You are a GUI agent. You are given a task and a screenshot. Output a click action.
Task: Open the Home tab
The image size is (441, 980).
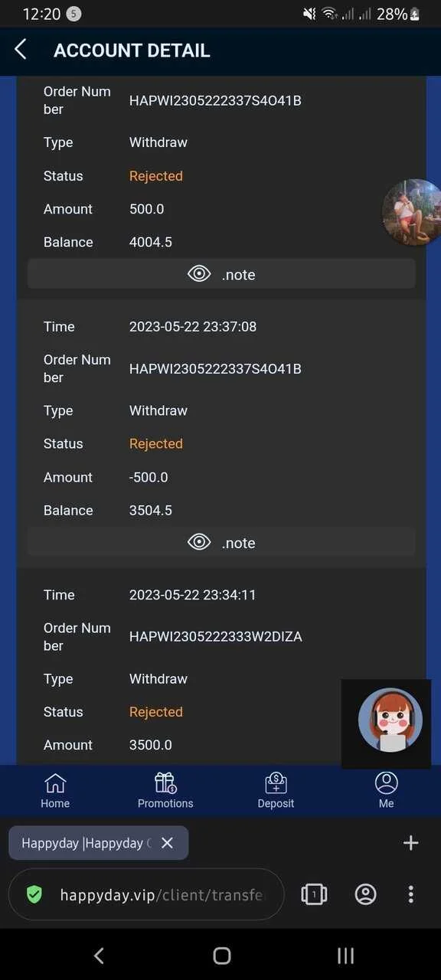coord(55,791)
